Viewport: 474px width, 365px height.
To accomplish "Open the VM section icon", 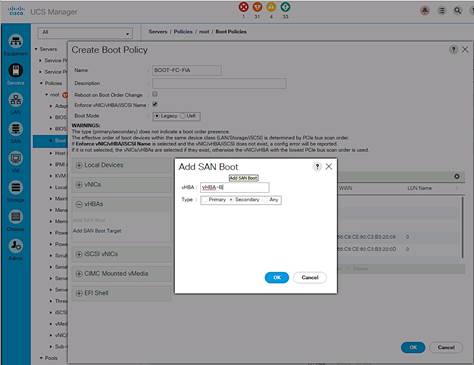I will click(x=16, y=158).
